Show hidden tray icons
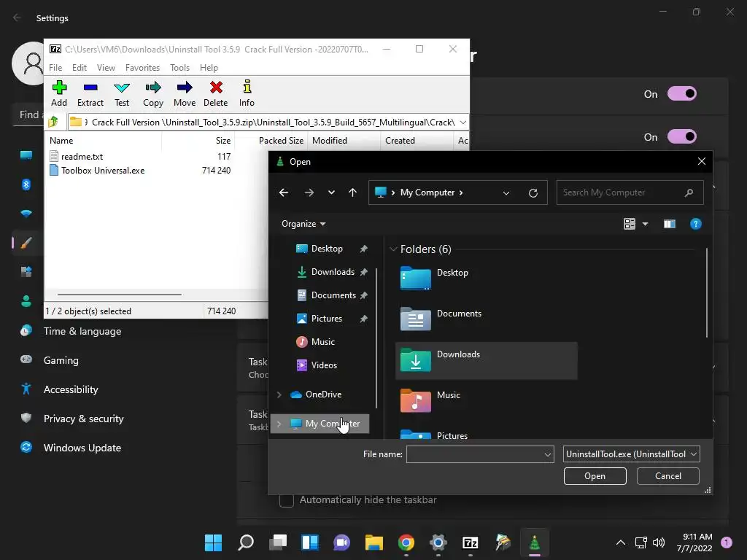The height and width of the screenshot is (560, 747). click(x=620, y=542)
